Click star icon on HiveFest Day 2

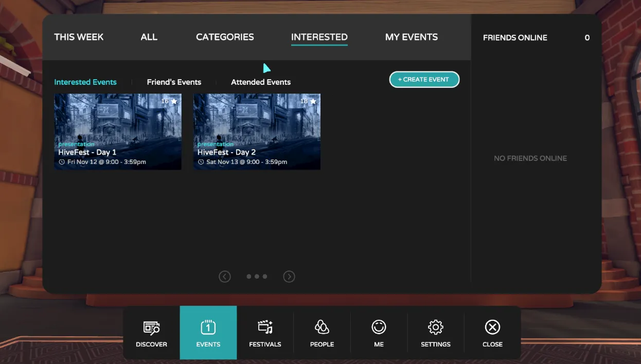pyautogui.click(x=313, y=101)
